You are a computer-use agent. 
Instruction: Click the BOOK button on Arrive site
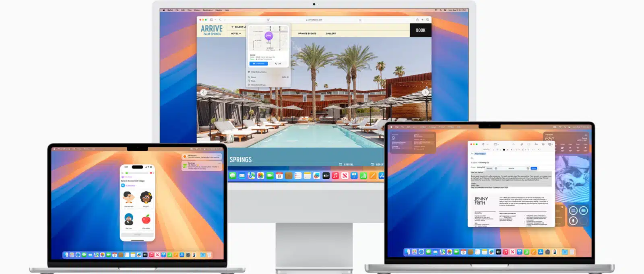coord(421,30)
